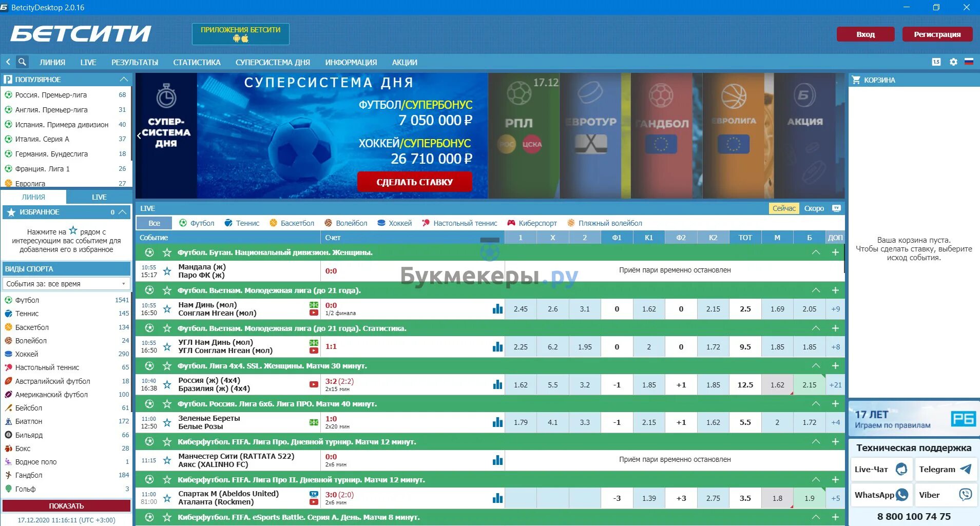
Task: Toggle the Сейчас live filter
Action: [784, 208]
